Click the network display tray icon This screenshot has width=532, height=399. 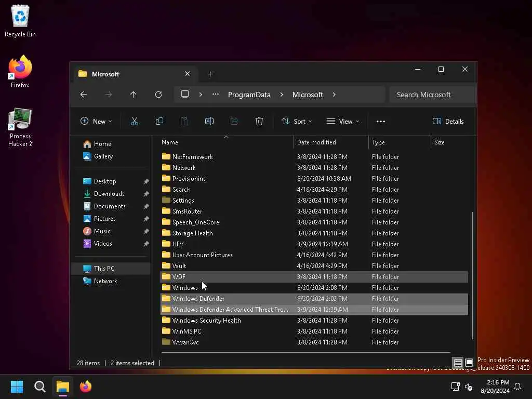click(455, 387)
